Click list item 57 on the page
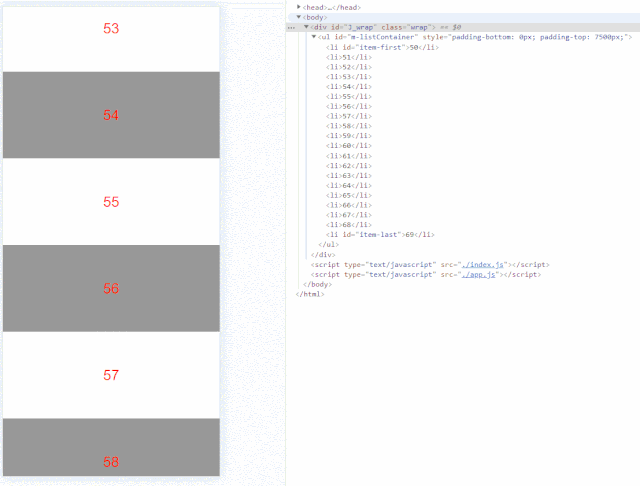This screenshot has width=640, height=486. pyautogui.click(x=111, y=375)
